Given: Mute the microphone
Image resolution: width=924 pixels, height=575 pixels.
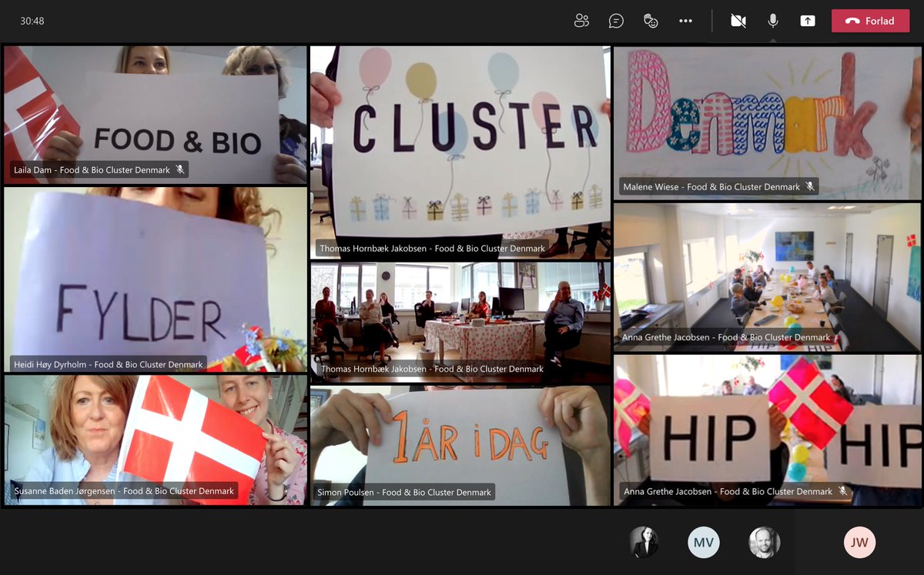Looking at the screenshot, I should pos(772,21).
